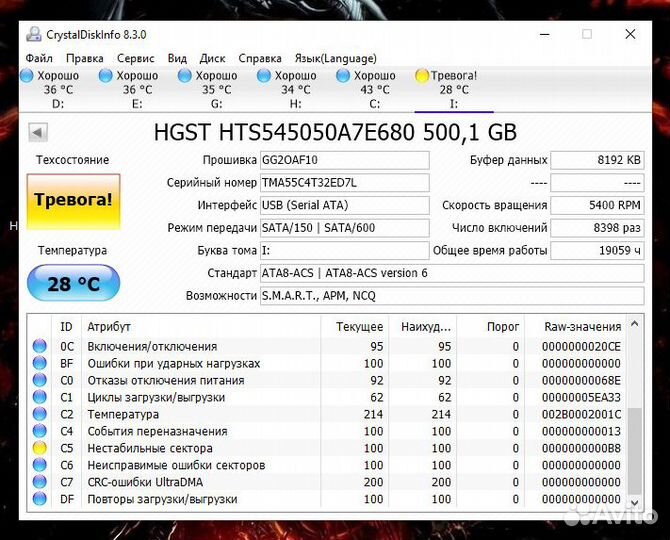Screen dimensions: 670x540
Task: Click the Raw-значения column header
Action: tap(575, 327)
